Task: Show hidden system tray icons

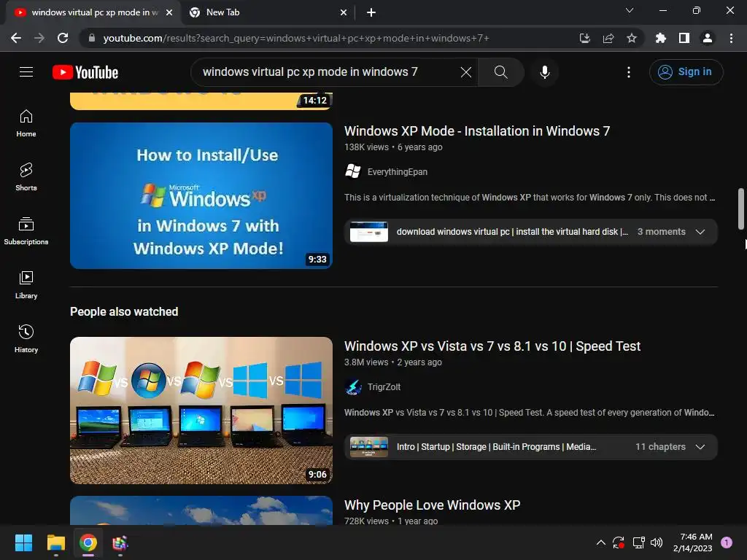Action: pos(601,542)
